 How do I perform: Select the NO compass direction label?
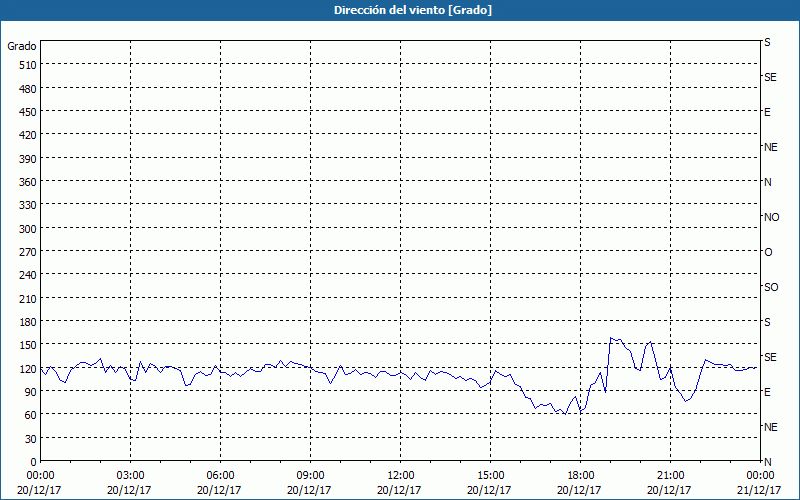point(771,217)
